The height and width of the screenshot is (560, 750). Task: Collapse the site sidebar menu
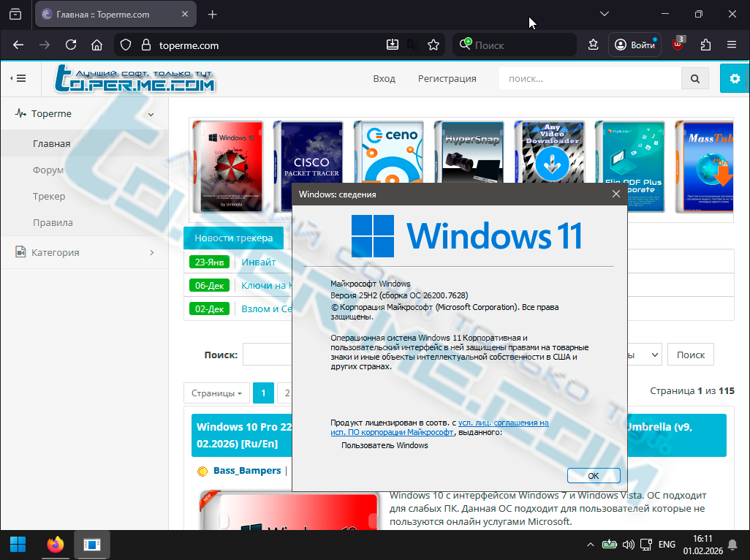[x=18, y=78]
